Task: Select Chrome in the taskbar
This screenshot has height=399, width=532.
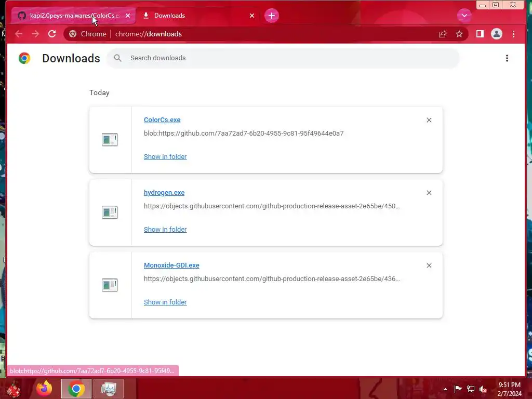Action: click(x=76, y=389)
